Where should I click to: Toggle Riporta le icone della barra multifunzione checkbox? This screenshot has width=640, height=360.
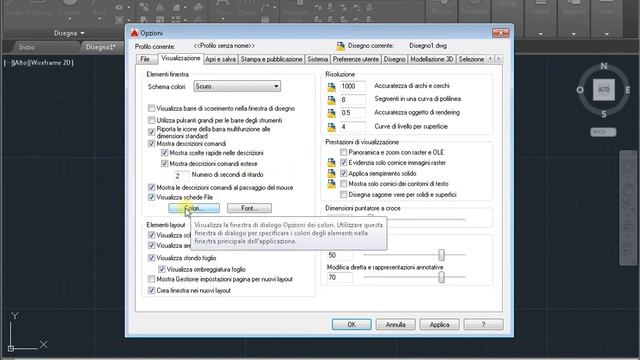[151, 132]
